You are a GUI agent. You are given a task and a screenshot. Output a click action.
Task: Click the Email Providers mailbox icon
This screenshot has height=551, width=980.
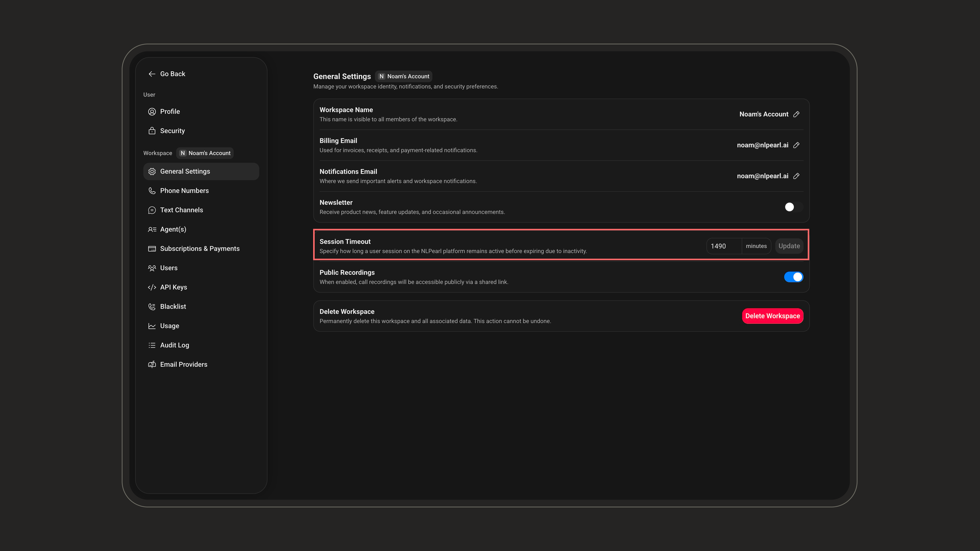pyautogui.click(x=152, y=364)
